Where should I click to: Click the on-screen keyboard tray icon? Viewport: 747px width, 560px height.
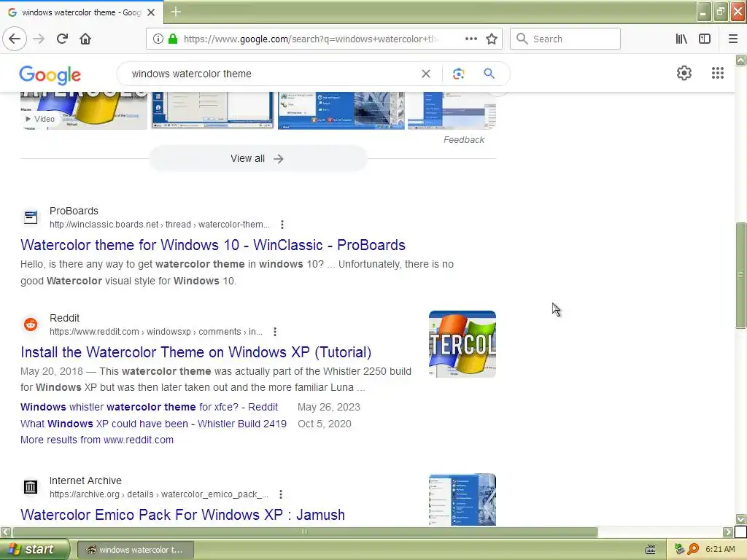650,550
